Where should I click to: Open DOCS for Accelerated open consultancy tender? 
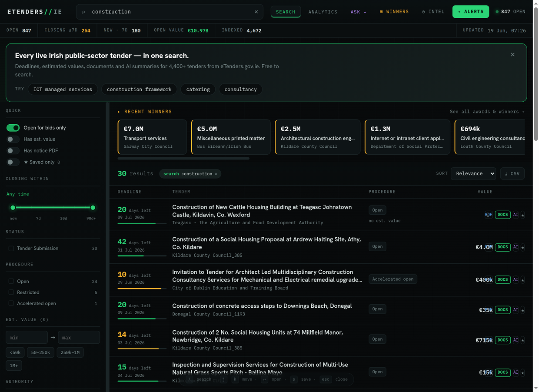point(502,279)
